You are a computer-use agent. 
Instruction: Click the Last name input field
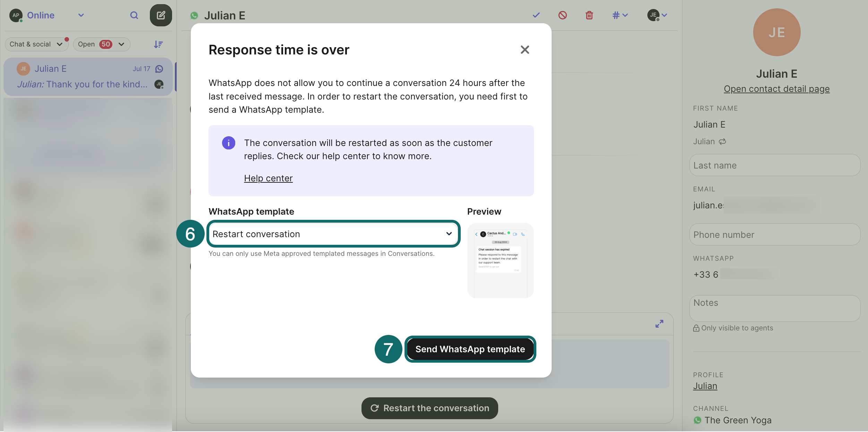point(774,165)
